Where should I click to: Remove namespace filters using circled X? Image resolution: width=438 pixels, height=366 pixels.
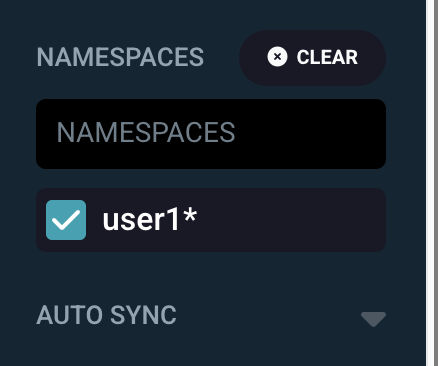277,57
